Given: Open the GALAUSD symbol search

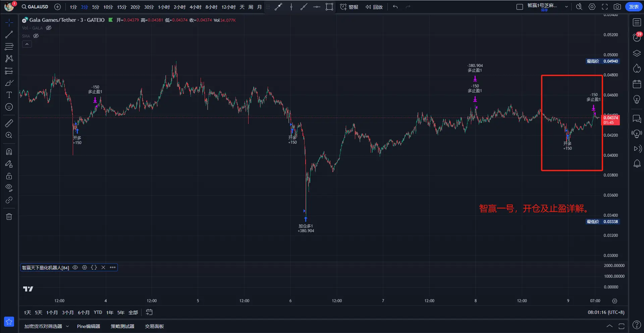Looking at the screenshot, I should tap(35, 7).
